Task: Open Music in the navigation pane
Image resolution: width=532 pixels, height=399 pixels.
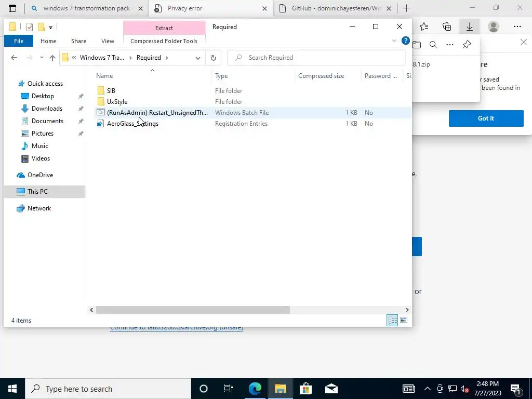Action: tap(39, 146)
